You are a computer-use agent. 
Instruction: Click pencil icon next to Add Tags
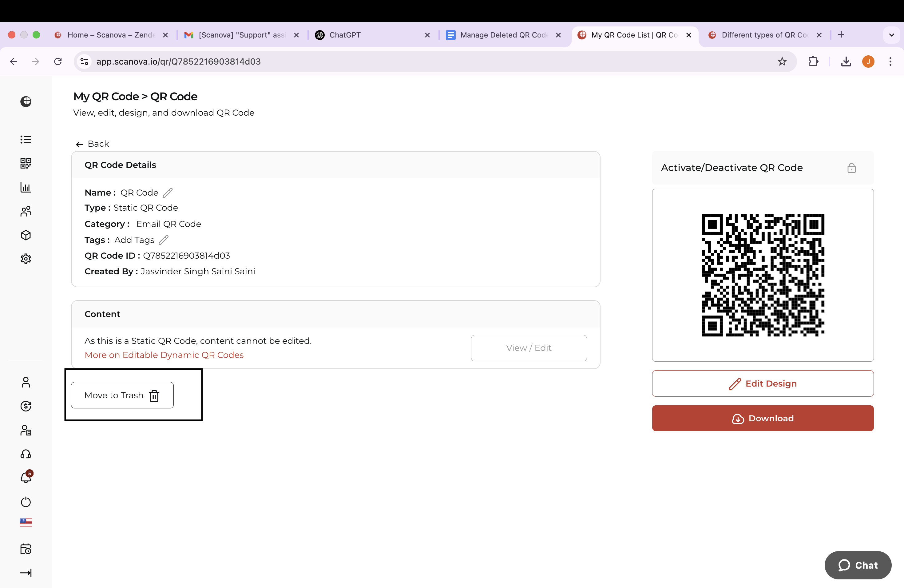click(x=163, y=240)
